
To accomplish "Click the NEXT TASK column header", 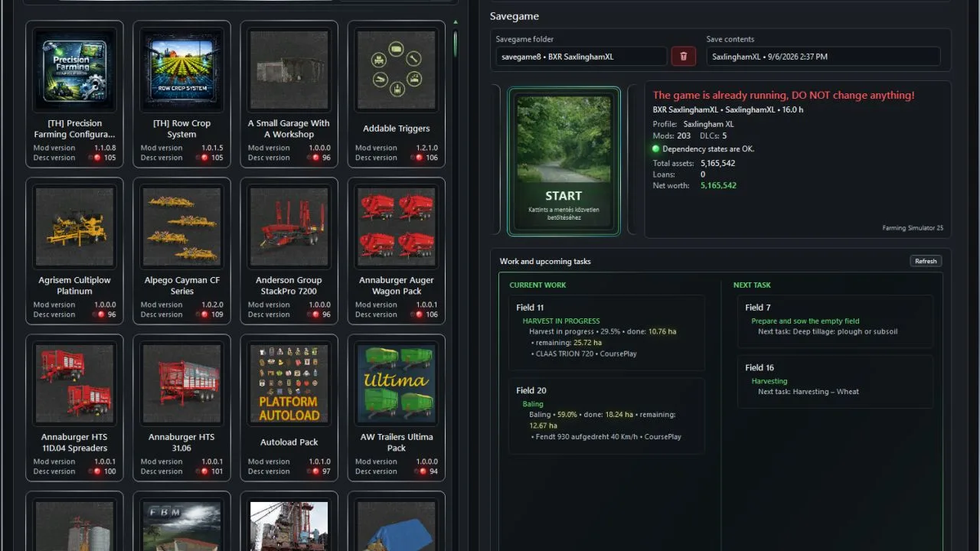I will (752, 285).
